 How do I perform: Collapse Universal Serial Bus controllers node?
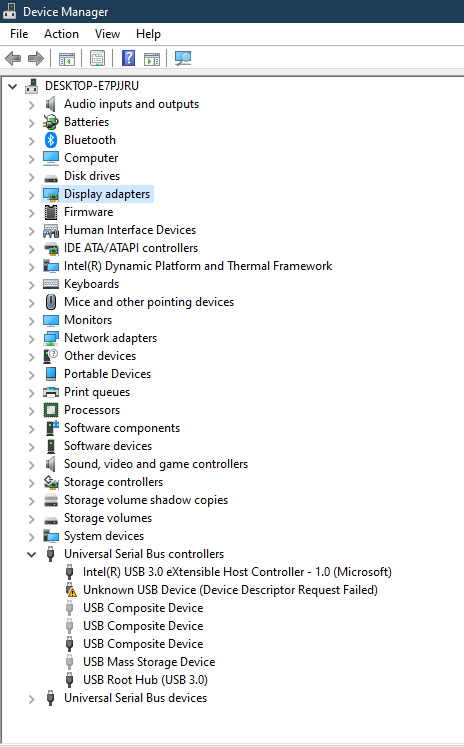pos(31,555)
